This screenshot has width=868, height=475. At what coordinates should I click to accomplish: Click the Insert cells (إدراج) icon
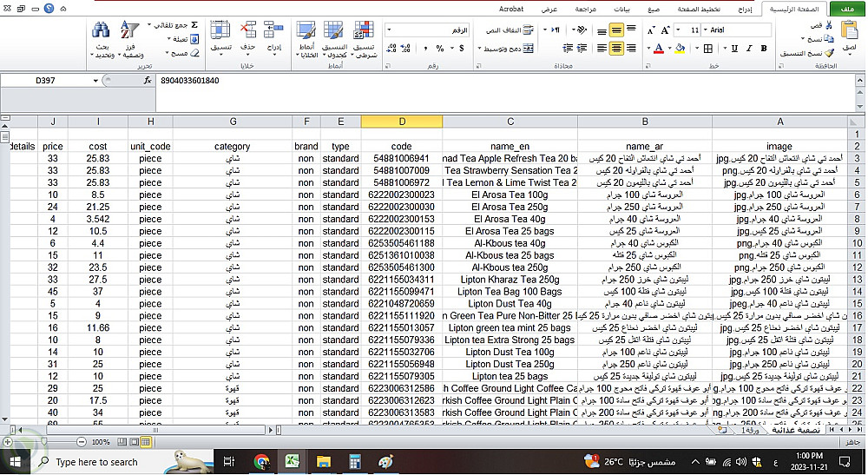273,30
